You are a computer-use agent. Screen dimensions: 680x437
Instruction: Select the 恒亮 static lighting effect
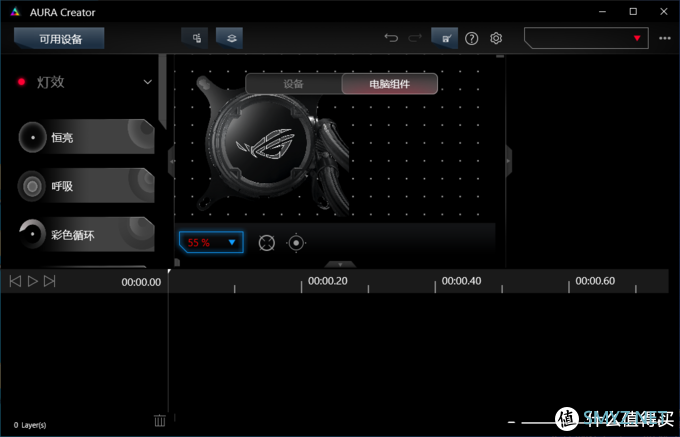pos(86,137)
